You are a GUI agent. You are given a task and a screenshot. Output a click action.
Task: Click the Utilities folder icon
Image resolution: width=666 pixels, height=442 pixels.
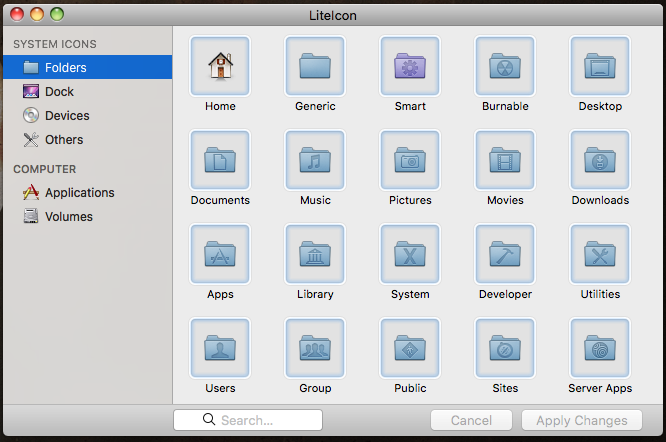pos(600,254)
